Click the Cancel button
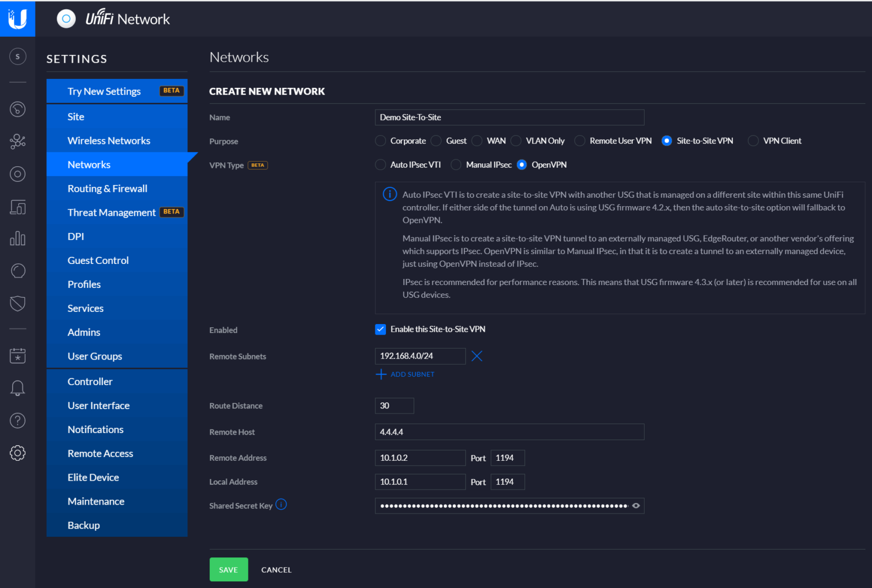 [x=276, y=570]
